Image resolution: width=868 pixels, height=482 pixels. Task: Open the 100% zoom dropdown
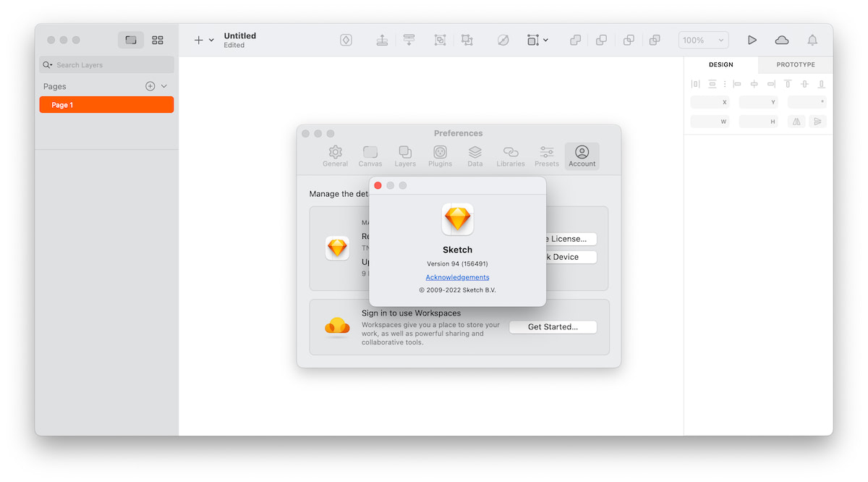(703, 41)
